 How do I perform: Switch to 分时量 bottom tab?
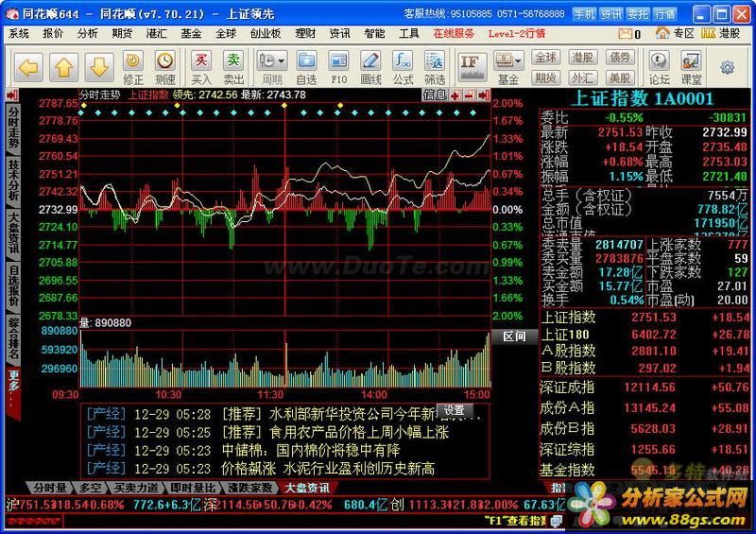point(50,488)
